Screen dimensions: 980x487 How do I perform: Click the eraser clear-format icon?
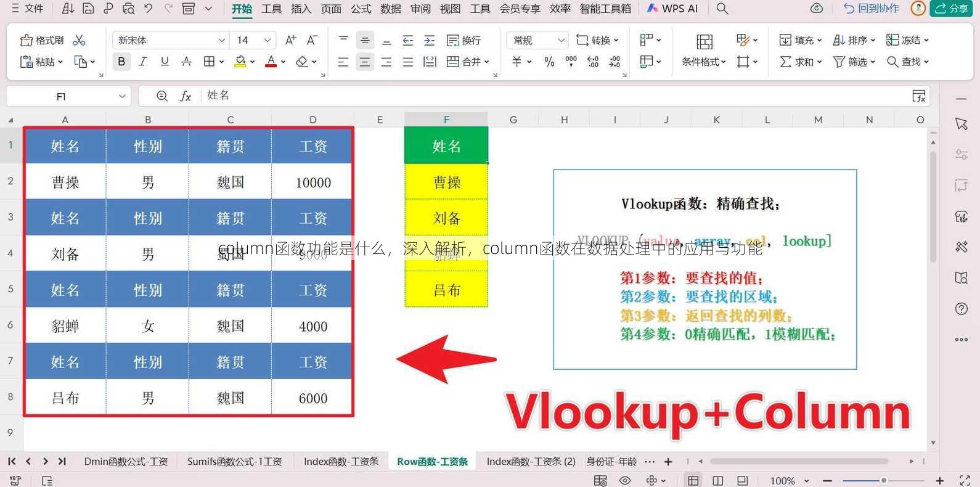(301, 62)
